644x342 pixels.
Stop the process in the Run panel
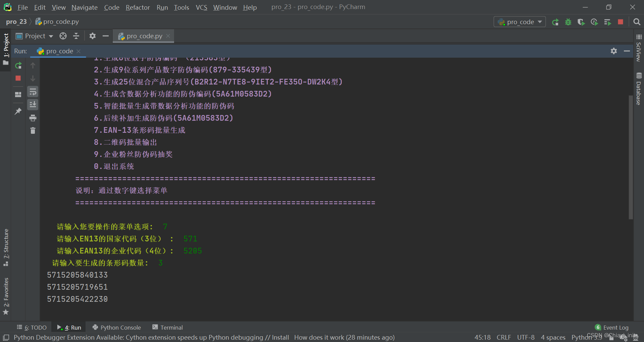tap(18, 78)
